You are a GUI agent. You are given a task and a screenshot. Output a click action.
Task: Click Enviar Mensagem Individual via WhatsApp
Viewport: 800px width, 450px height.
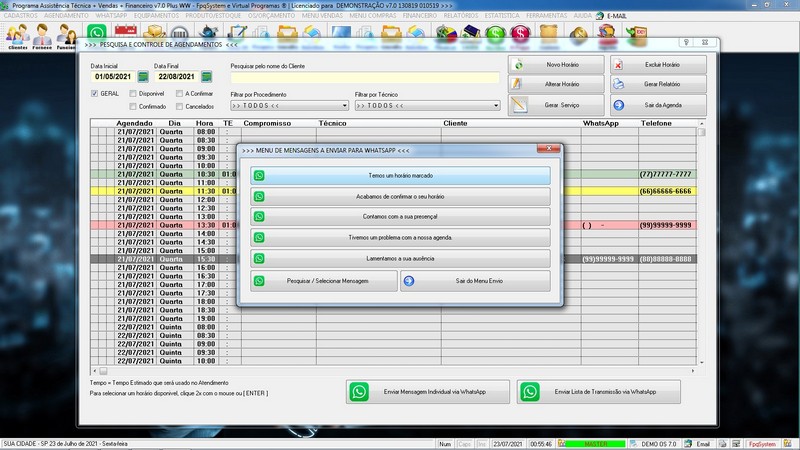[x=428, y=392]
